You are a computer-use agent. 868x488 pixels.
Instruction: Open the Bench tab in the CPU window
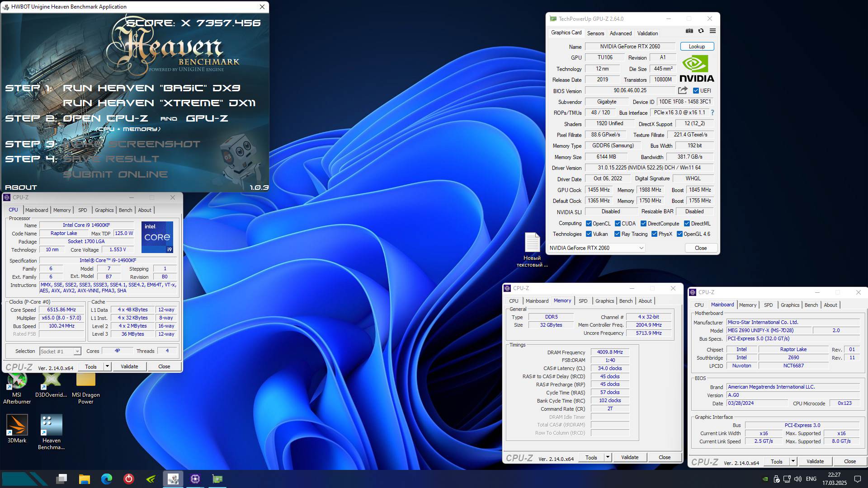click(x=125, y=210)
